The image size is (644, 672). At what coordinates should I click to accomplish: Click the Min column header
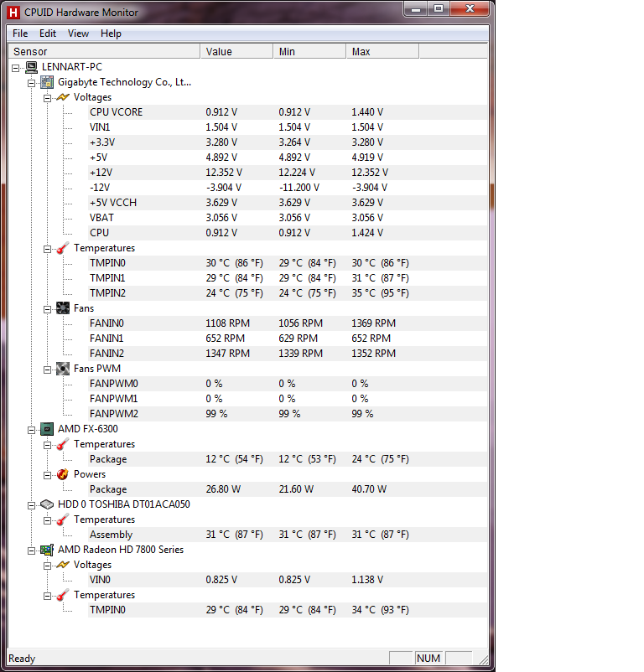point(309,51)
